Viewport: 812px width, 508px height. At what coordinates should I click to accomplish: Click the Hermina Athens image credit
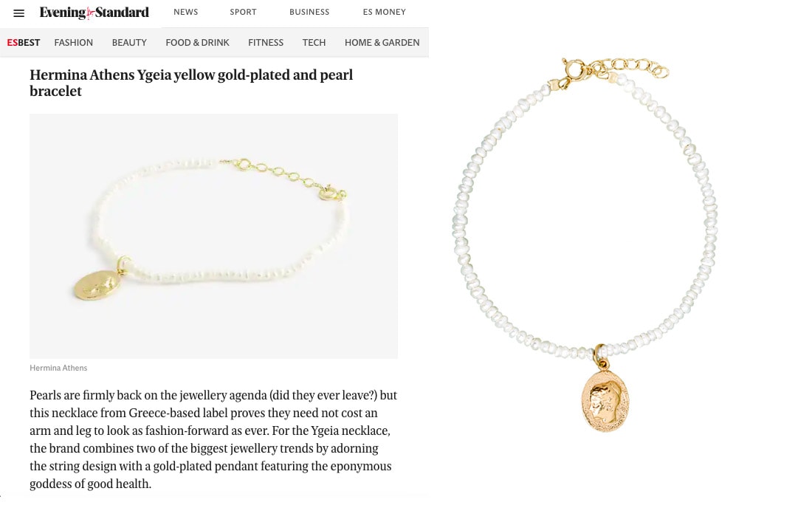(x=58, y=368)
